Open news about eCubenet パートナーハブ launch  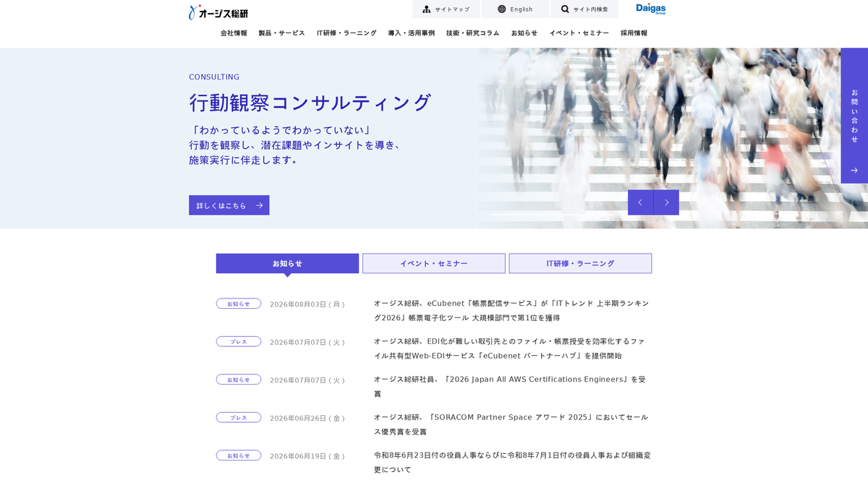coord(510,348)
